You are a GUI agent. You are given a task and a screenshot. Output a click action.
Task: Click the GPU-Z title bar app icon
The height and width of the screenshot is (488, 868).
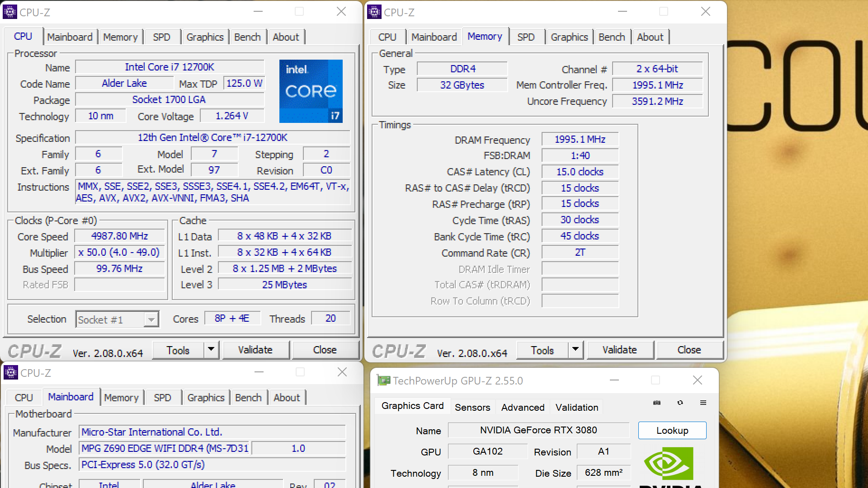tap(384, 380)
